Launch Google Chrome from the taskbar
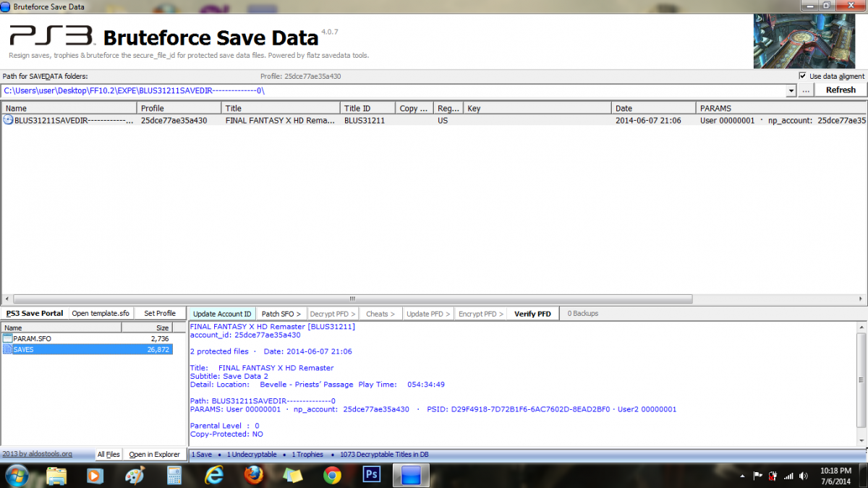Viewport: 868px width, 488px height. point(332,475)
